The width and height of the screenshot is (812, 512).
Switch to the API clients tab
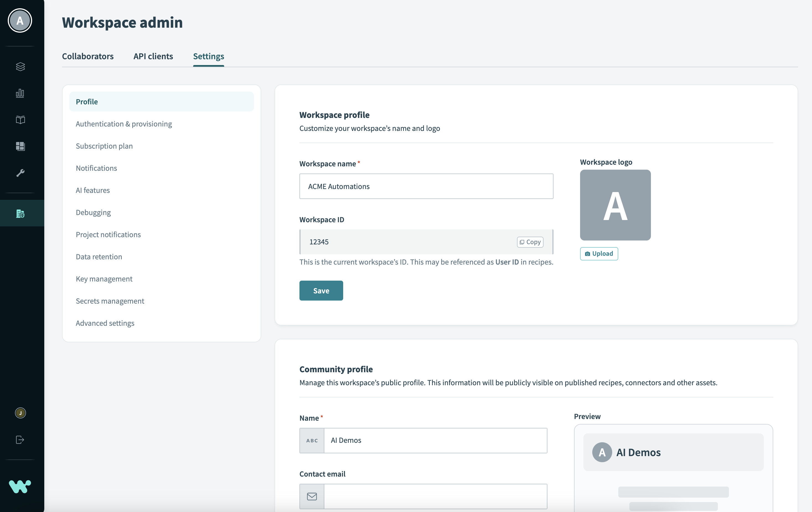pos(153,56)
